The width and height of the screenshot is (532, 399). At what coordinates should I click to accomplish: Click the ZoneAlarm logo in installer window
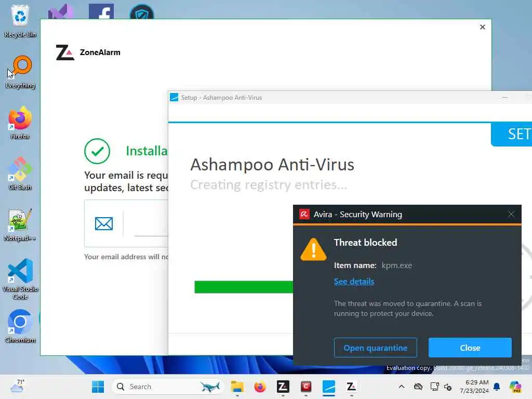tap(65, 52)
